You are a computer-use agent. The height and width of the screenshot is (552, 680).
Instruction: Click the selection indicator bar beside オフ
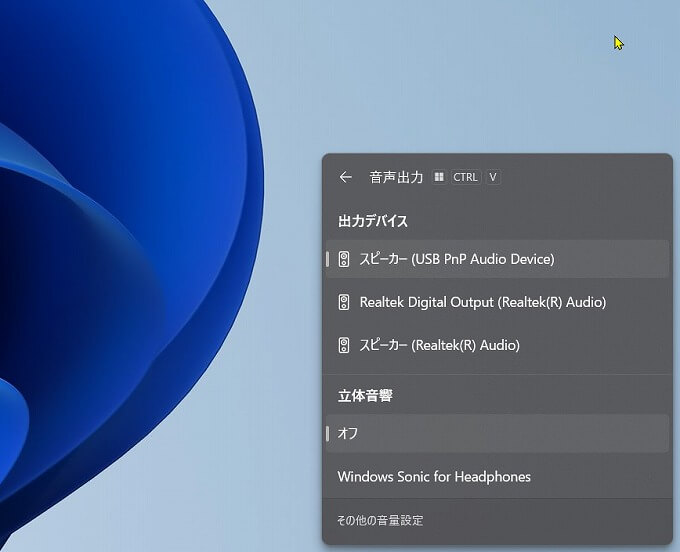click(x=328, y=434)
